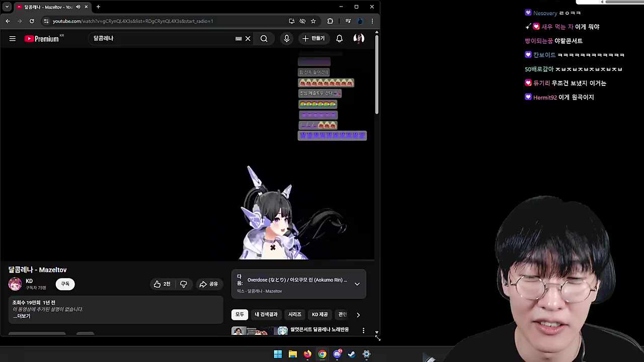The width and height of the screenshot is (644, 362).
Task: Dislike the video with thumbs down
Action: [184, 284]
